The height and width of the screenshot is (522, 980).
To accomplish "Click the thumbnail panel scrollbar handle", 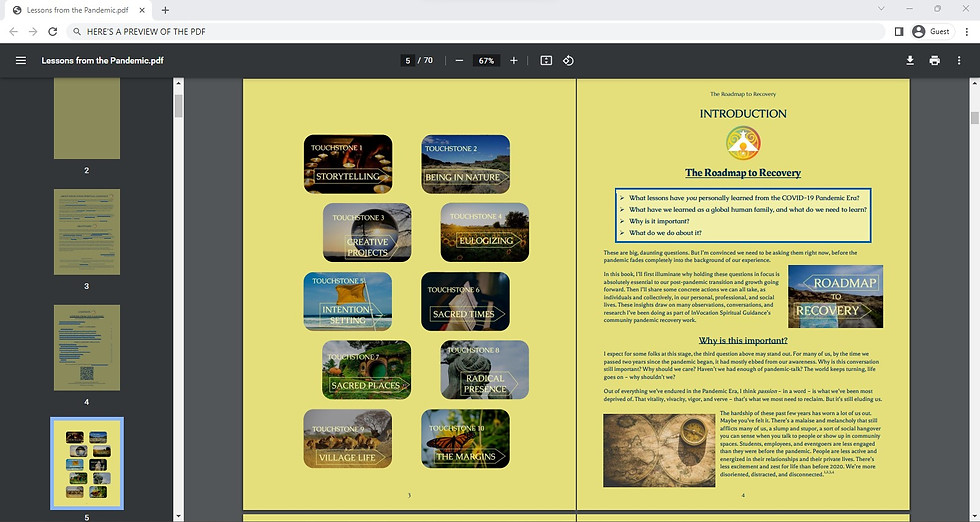I will (x=178, y=106).
